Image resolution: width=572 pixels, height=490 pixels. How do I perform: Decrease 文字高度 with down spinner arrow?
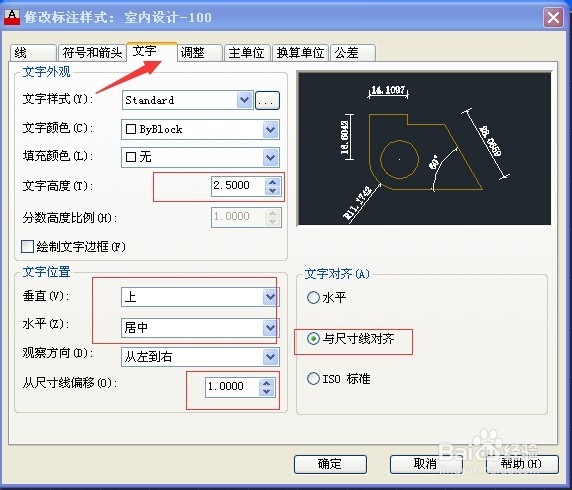pos(273,191)
